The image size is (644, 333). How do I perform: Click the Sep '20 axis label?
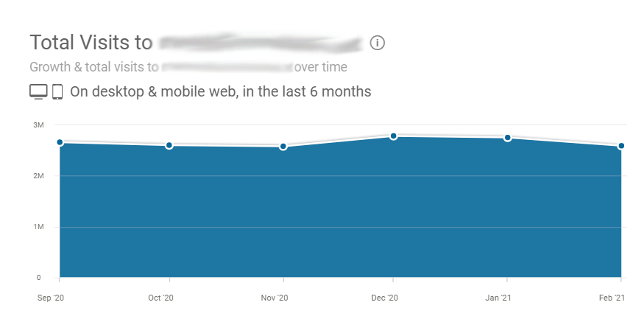click(x=51, y=298)
